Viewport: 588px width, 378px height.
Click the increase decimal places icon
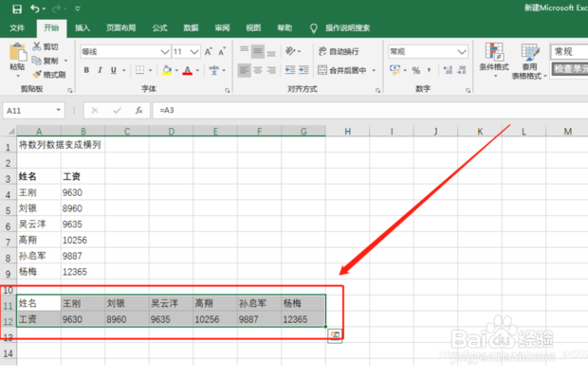448,70
